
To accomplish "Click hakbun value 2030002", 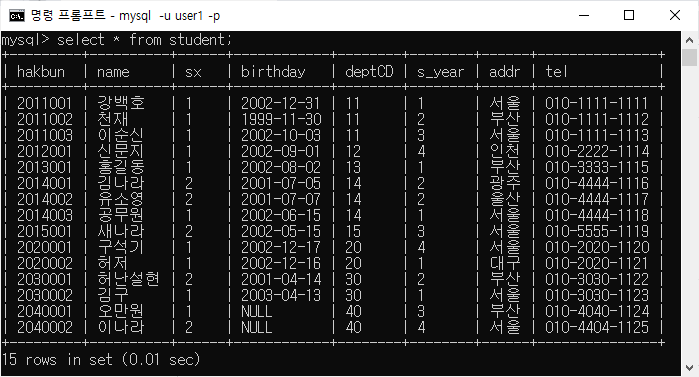I will click(44, 295).
